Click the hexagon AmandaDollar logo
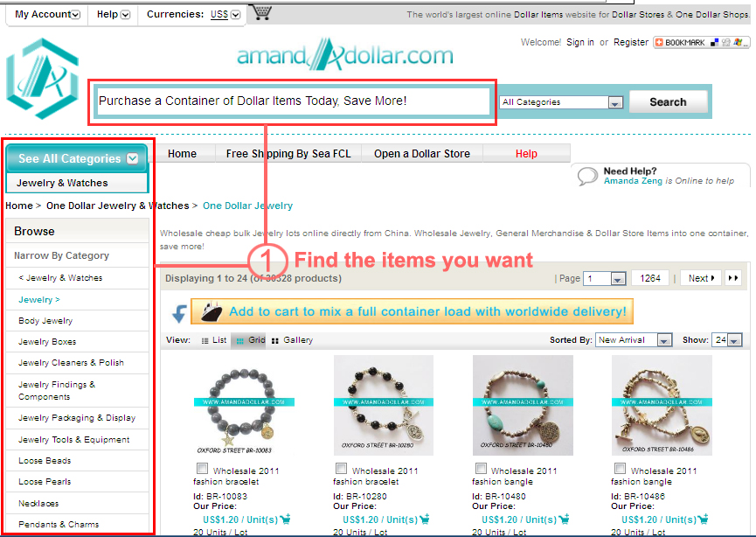Viewport: 756px width, 537px height. point(43,79)
